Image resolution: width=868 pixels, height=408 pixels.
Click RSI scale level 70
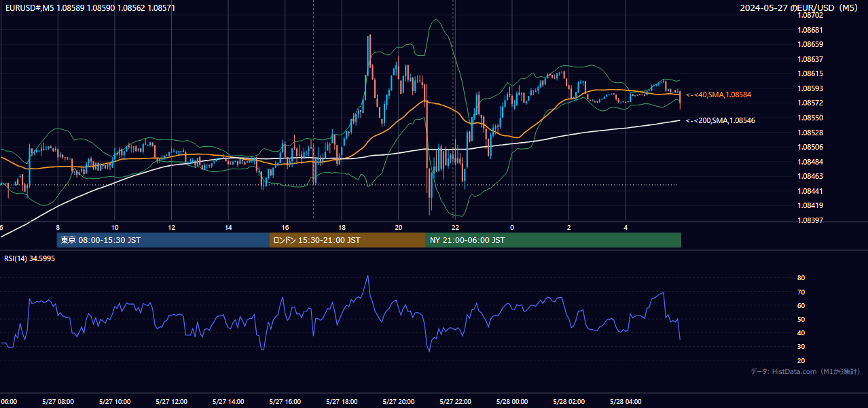tap(801, 292)
